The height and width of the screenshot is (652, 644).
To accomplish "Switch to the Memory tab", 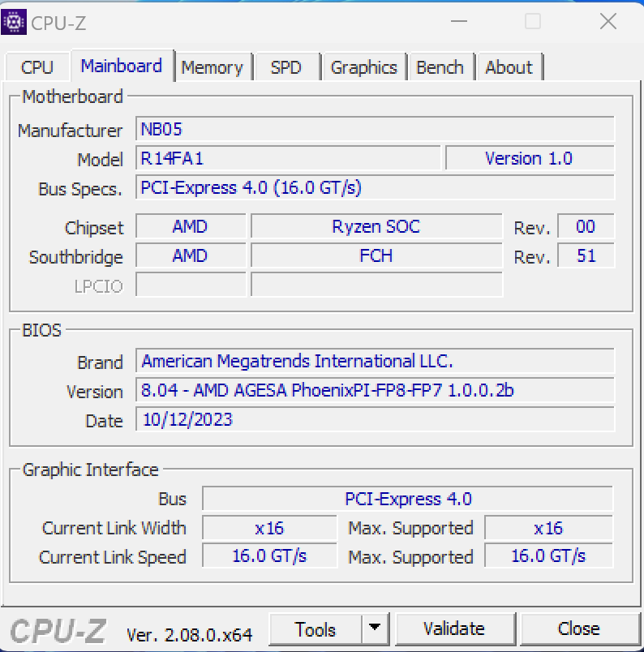I will [x=212, y=67].
